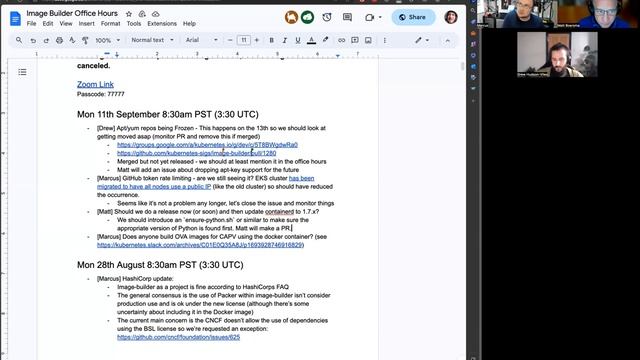Click the left indent marker on the ruler
640x360 pixels.
117,55
